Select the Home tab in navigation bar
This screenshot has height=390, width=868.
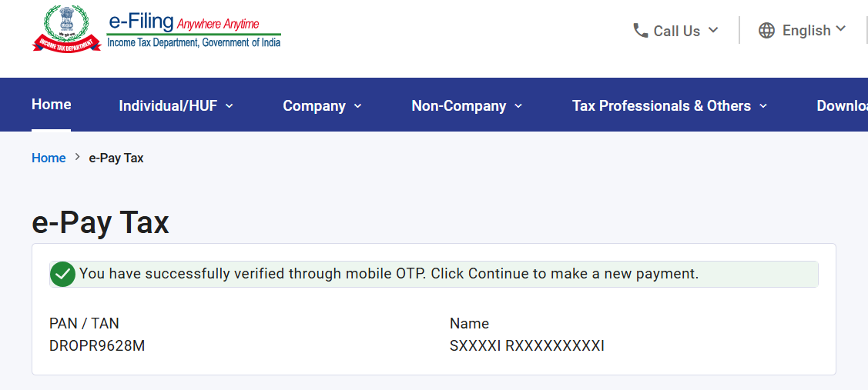coord(52,105)
